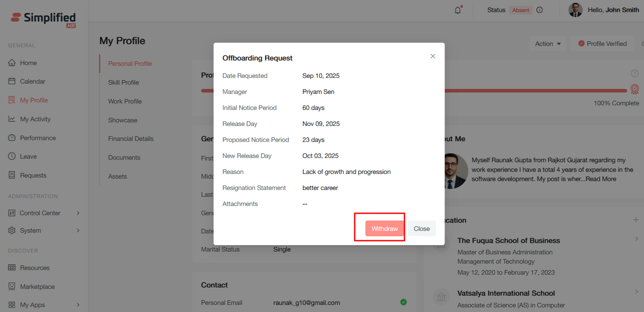The height and width of the screenshot is (312, 644).
Task: Click the Withdraw button
Action: [384, 229]
